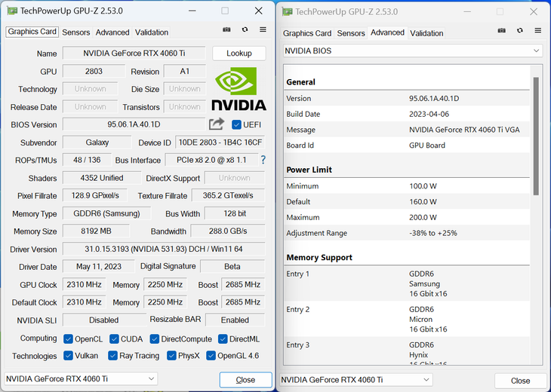Click screenshot camera icon in left GPU-Z window

click(x=226, y=29)
